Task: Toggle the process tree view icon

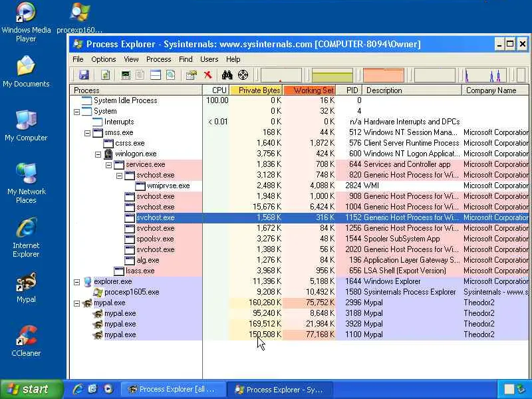Action: [140, 75]
